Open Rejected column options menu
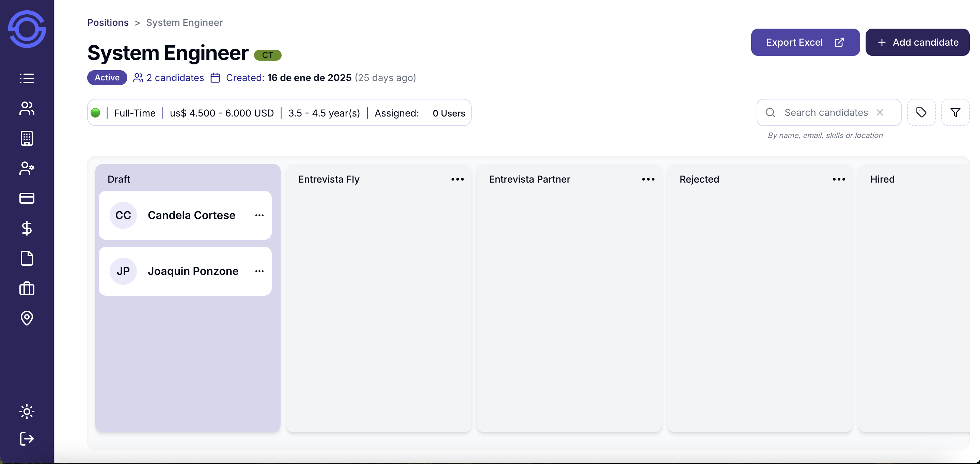 [838, 179]
